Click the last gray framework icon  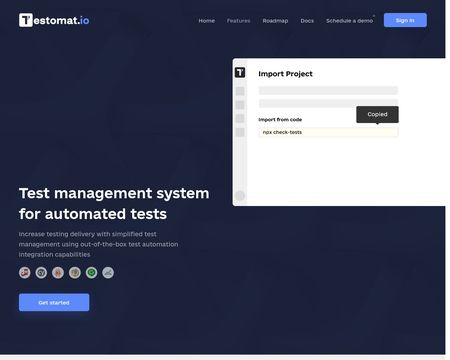[x=108, y=273]
